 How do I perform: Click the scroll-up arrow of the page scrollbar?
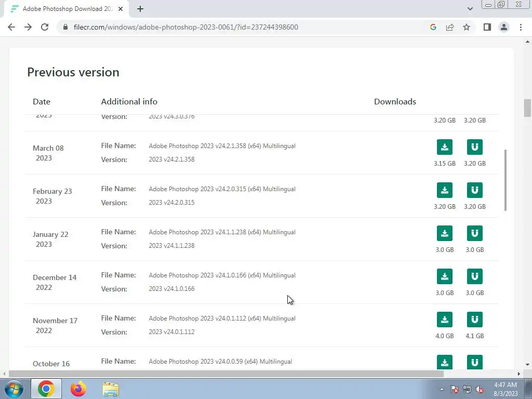[x=528, y=42]
